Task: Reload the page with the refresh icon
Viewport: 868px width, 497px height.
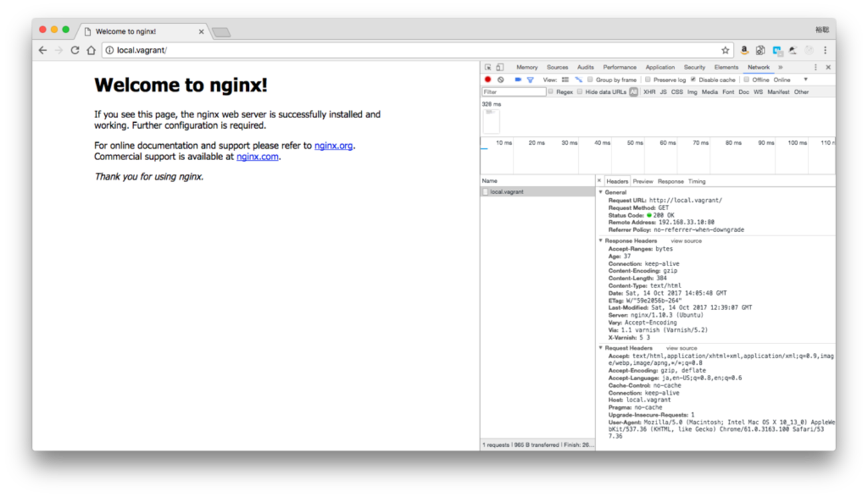Action: (75, 50)
